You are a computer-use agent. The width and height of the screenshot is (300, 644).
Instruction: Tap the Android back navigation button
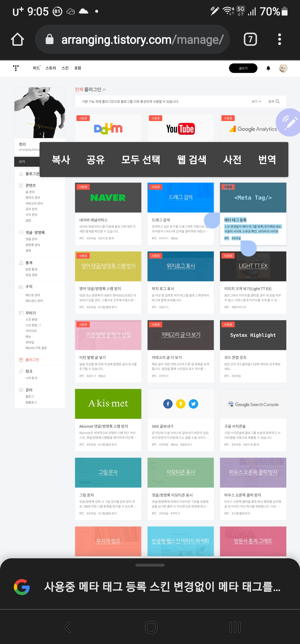[x=67, y=627]
